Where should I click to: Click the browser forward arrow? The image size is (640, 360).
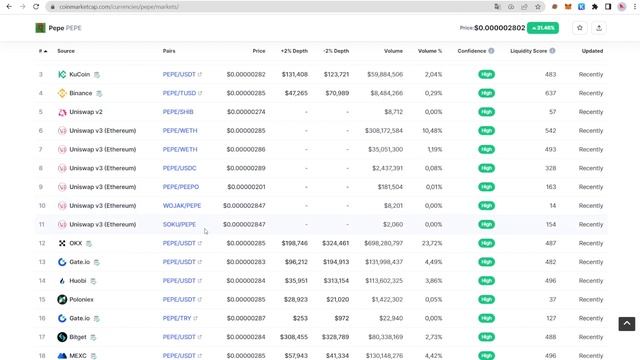(x=22, y=7)
